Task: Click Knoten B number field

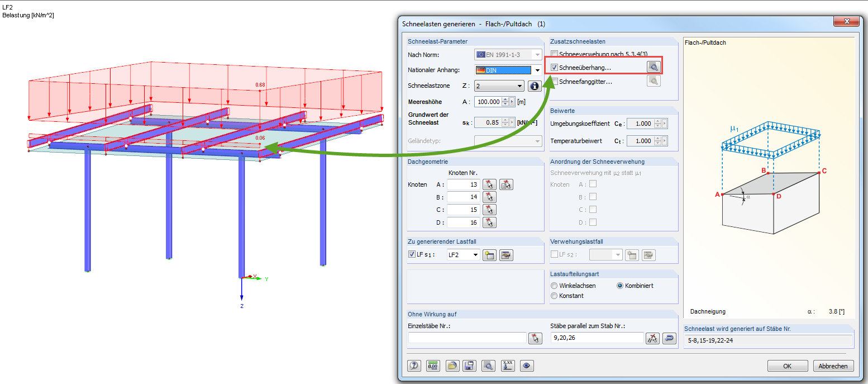Action: (x=464, y=197)
